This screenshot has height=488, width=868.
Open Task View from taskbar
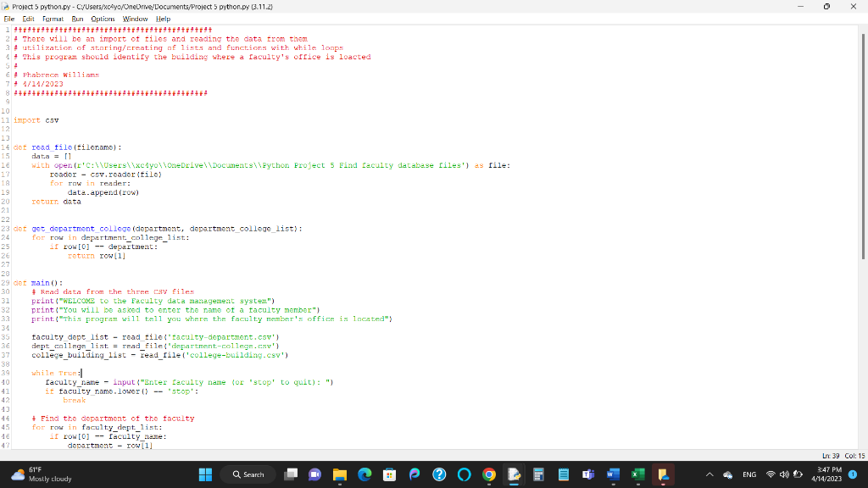pos(291,474)
